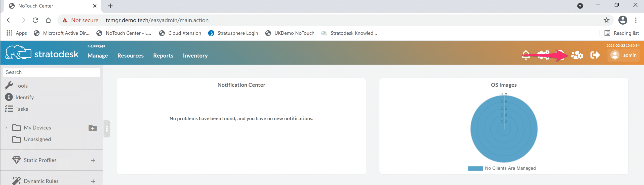644x185 pixels.
Task: Open the settings gears icon
Action: click(x=543, y=55)
